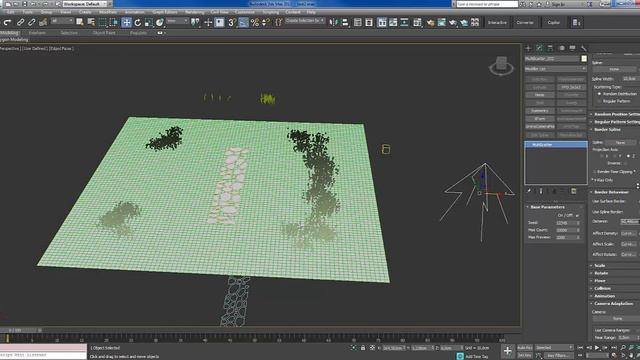Activate Select and Rotate tool
The height and width of the screenshot is (360, 640).
pos(138,22)
